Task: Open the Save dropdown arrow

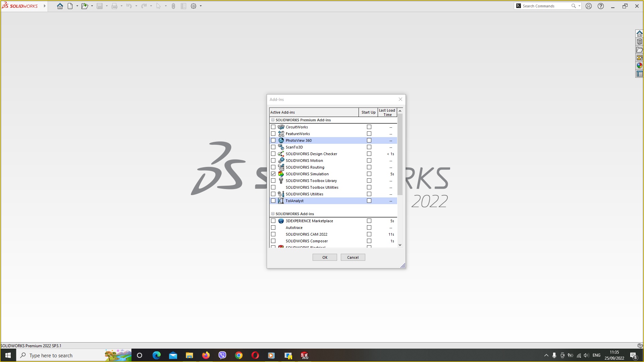Action: [107, 6]
